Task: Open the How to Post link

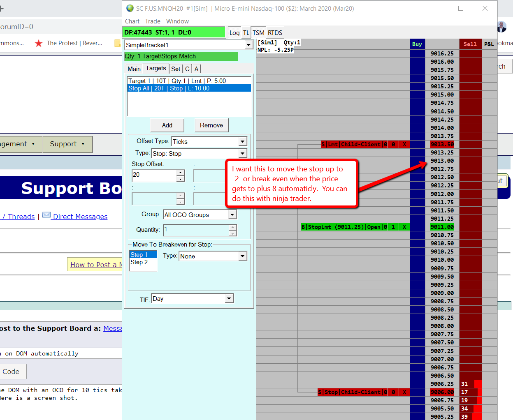Action: pos(96,265)
